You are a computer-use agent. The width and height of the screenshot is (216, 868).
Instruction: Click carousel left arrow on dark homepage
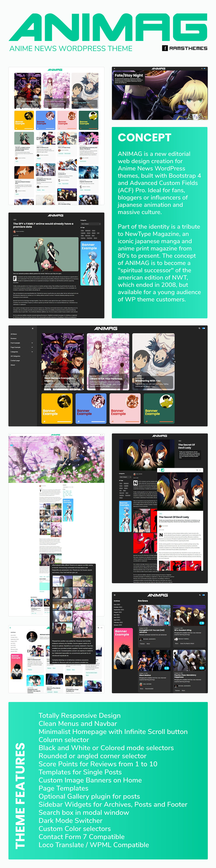[x=42, y=362]
